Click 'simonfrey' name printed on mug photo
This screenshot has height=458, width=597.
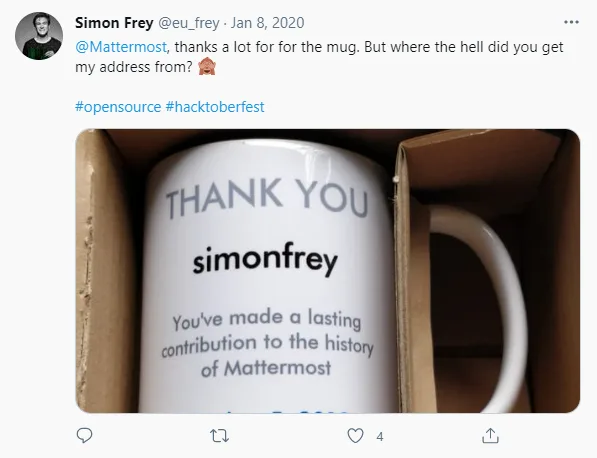click(x=265, y=259)
